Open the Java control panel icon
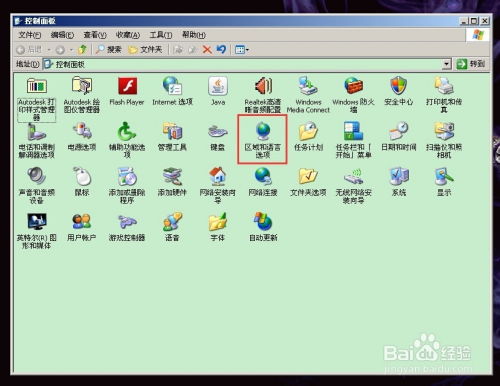The image size is (500, 386). [x=218, y=86]
